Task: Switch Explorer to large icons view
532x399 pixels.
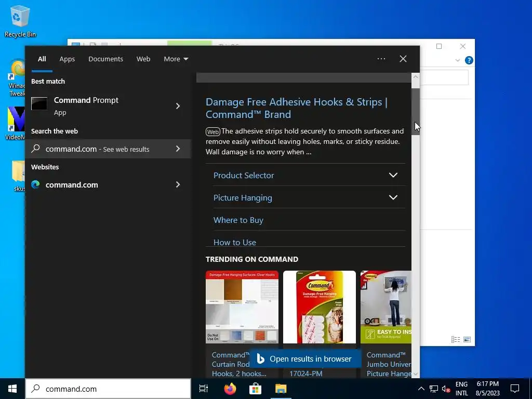Action: (467, 339)
